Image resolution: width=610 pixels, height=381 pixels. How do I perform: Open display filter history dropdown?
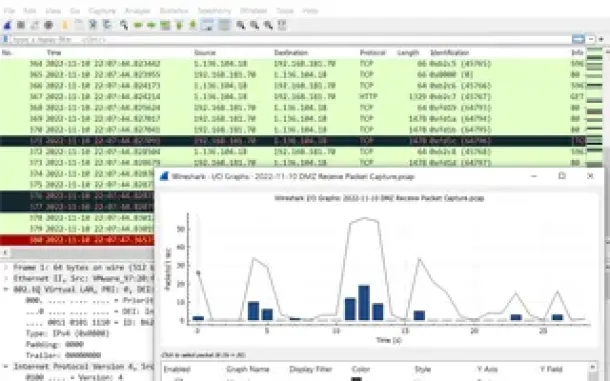click(x=591, y=39)
